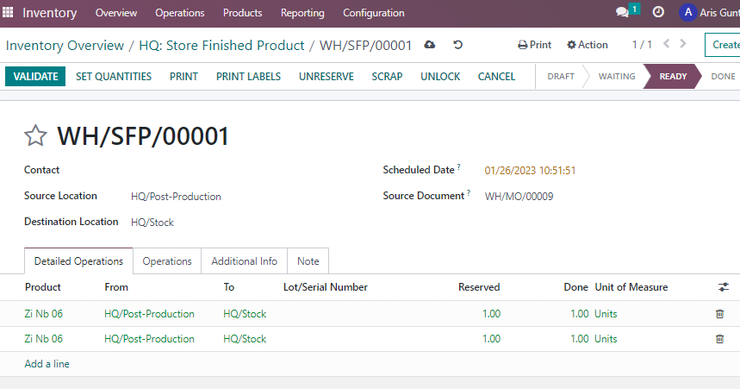Screen dimensions: 740x389
Task: Go to the previous record arrow
Action: (666, 44)
